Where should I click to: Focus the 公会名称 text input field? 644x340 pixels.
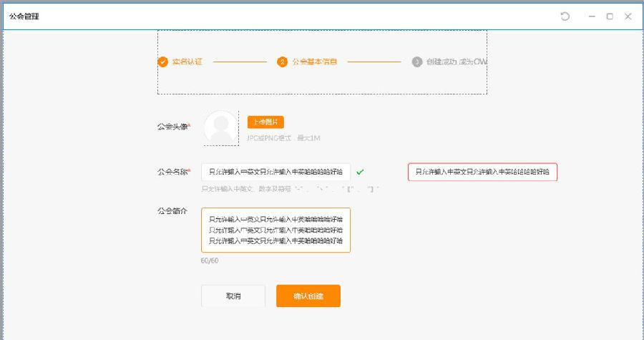pos(275,172)
